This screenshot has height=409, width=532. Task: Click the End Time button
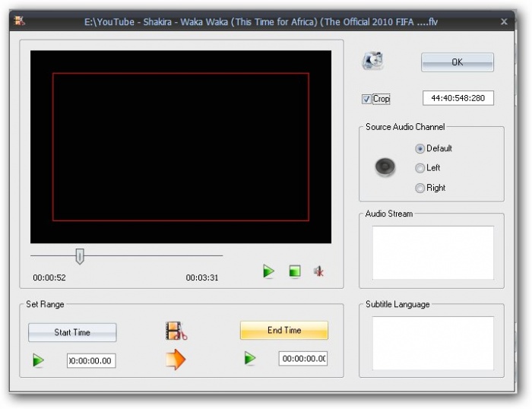[x=284, y=330]
